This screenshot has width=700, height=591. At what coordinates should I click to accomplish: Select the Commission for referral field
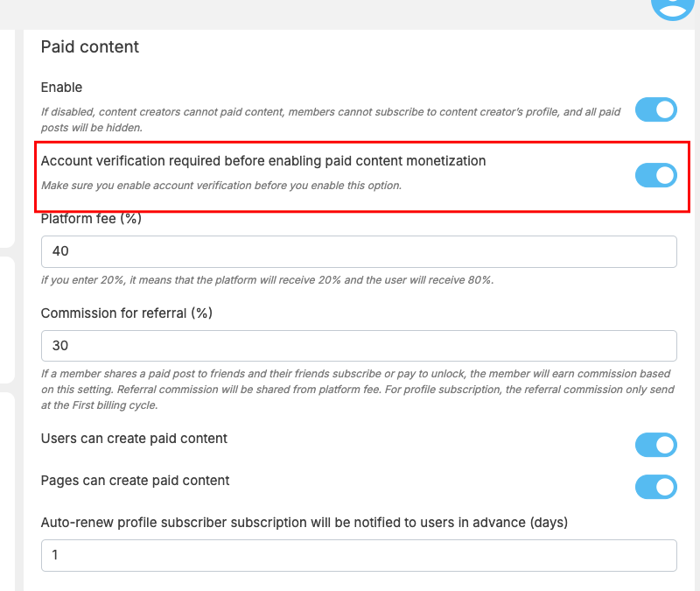(359, 346)
